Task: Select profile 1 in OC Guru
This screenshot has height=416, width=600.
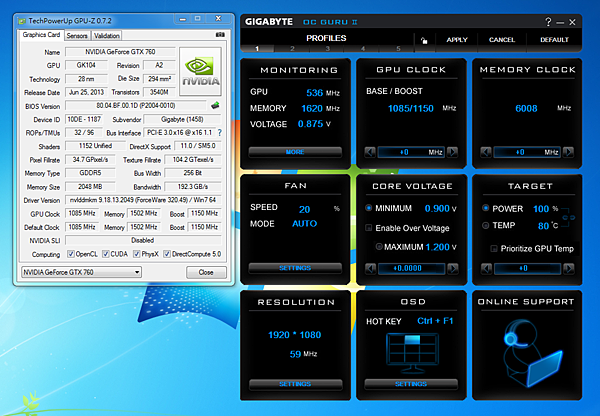Action: (x=257, y=49)
